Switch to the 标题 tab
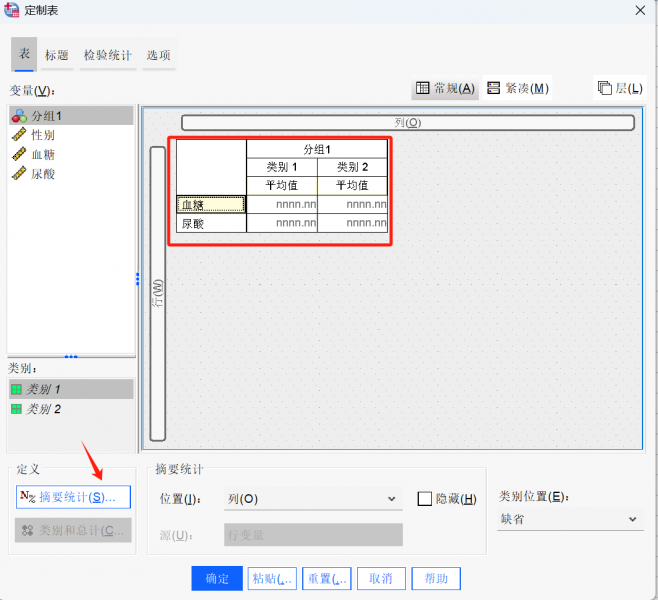The width and height of the screenshot is (658, 600). (x=57, y=55)
